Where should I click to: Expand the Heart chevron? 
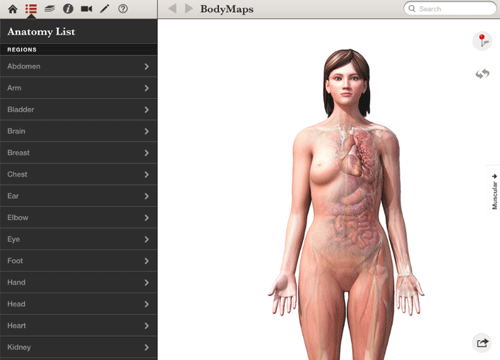click(x=147, y=326)
